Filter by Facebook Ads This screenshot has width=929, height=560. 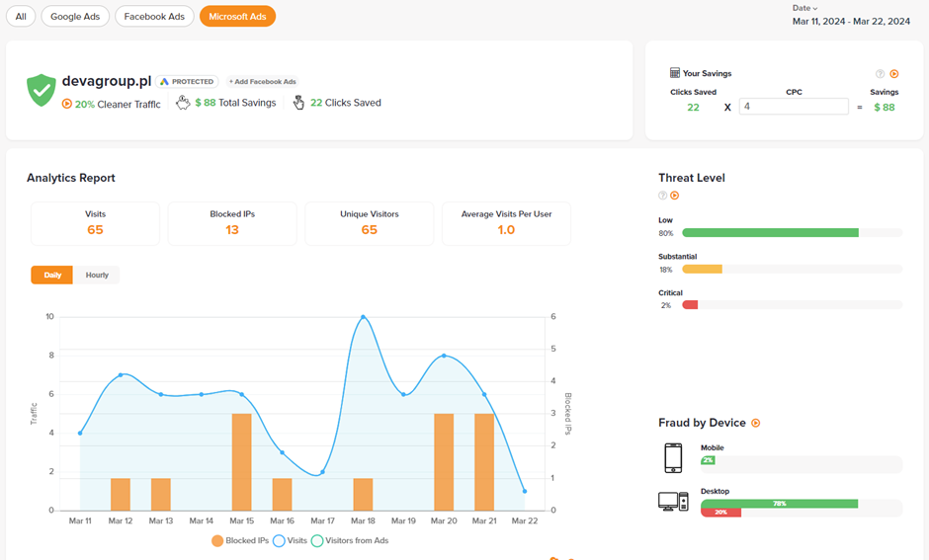click(x=154, y=17)
